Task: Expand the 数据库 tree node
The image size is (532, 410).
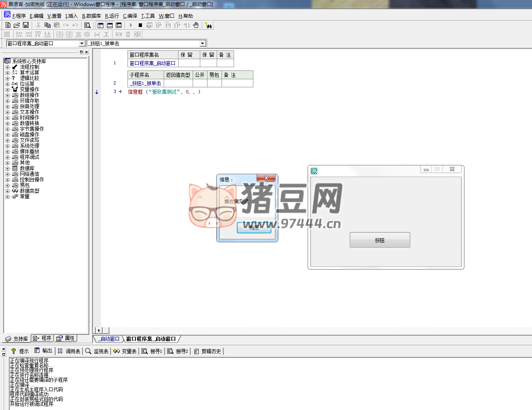Action: [7, 169]
